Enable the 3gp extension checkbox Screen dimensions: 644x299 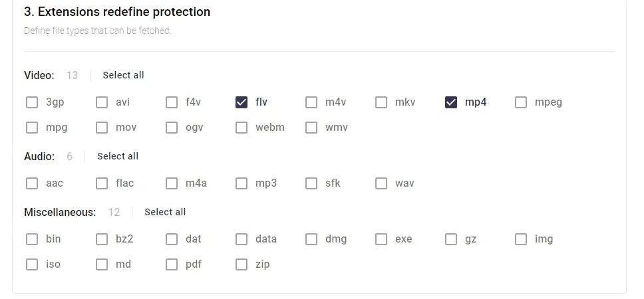tap(32, 102)
